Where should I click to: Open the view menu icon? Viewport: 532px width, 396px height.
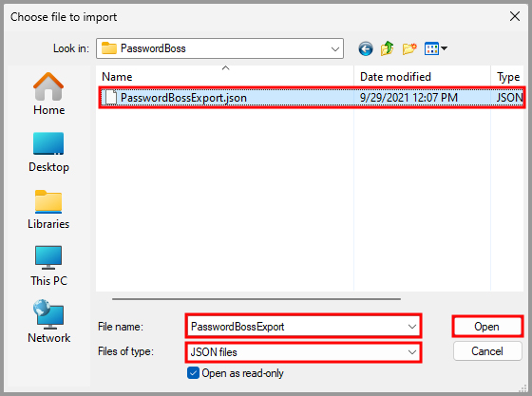point(436,48)
